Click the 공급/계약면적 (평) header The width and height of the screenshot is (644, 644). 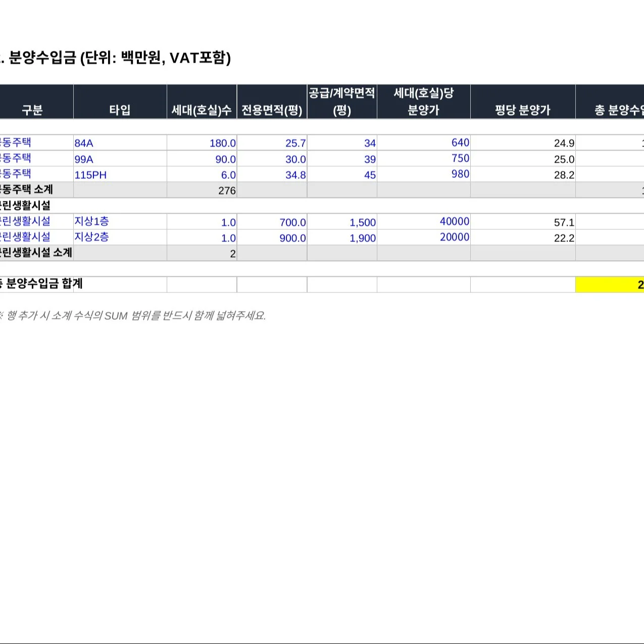point(342,102)
